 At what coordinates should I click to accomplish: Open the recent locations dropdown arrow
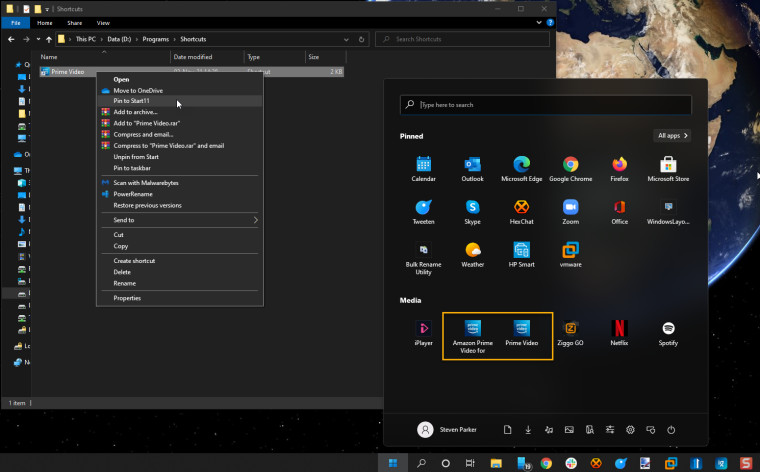click(x=38, y=39)
